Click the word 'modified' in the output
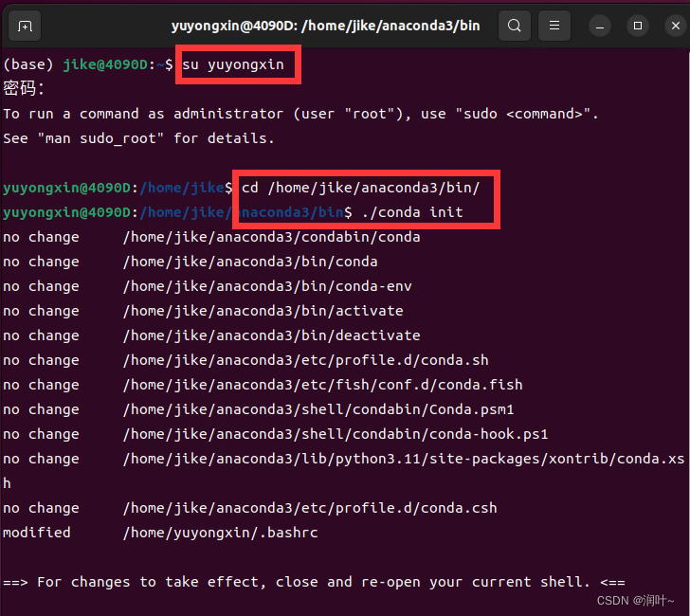The width and height of the screenshot is (690, 616). tap(37, 533)
